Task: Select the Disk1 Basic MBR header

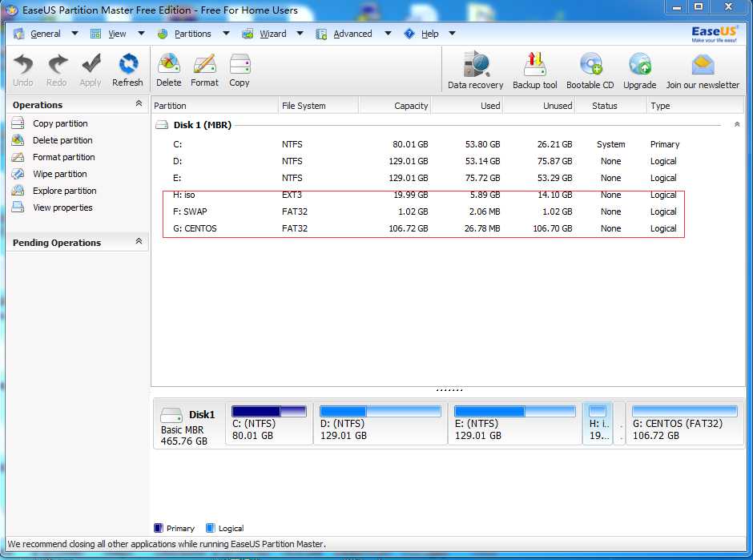Action: (x=189, y=424)
